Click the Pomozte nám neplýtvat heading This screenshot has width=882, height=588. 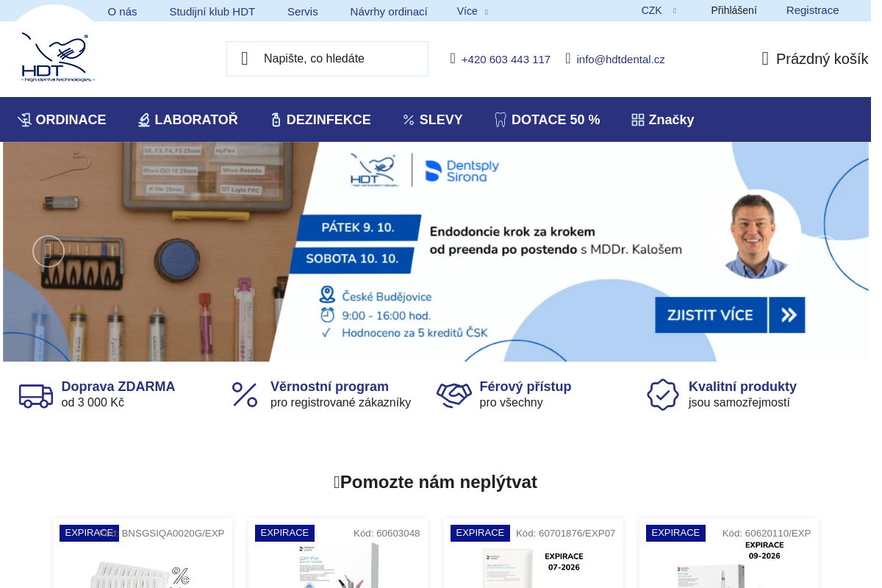tap(435, 482)
